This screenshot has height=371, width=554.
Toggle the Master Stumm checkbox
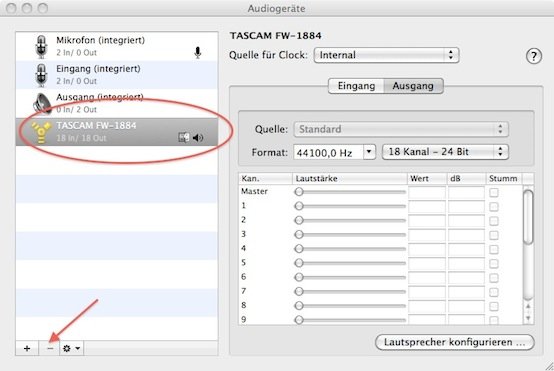pyautogui.click(x=494, y=193)
